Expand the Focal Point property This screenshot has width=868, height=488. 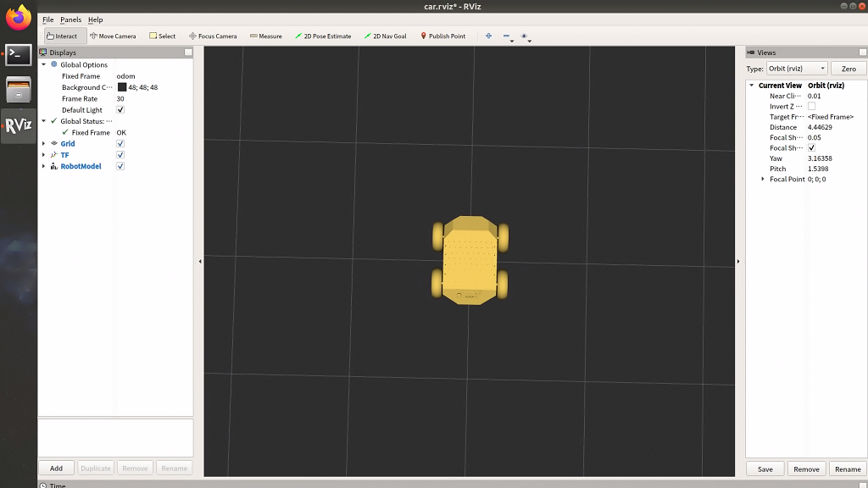click(762, 180)
